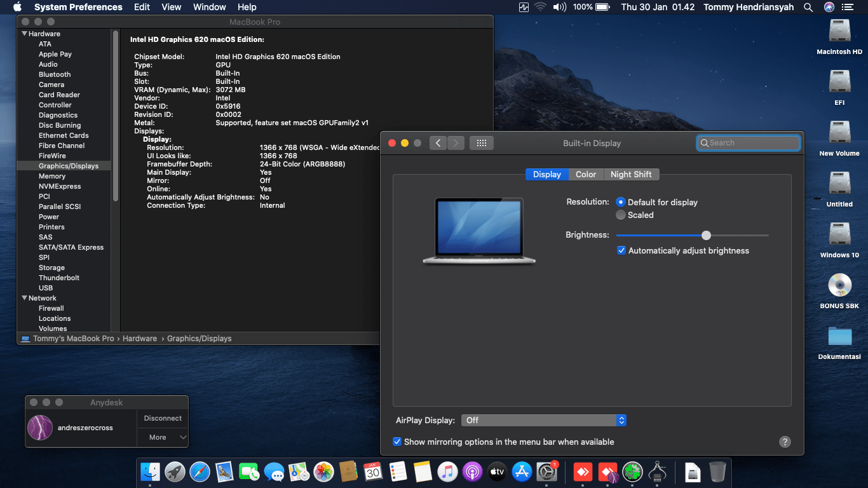This screenshot has width=868, height=488.
Task: Open Safari from the dock
Action: coord(200,471)
